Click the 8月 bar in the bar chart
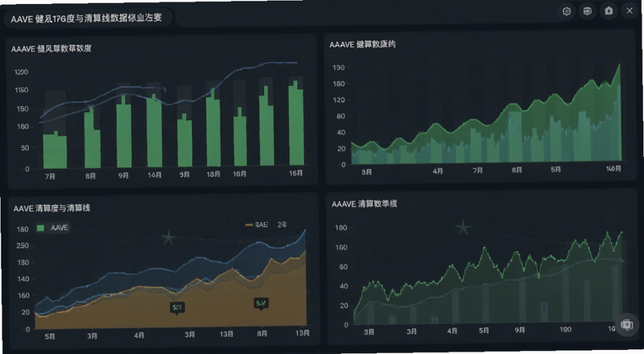This screenshot has width=644, height=354. 93,138
